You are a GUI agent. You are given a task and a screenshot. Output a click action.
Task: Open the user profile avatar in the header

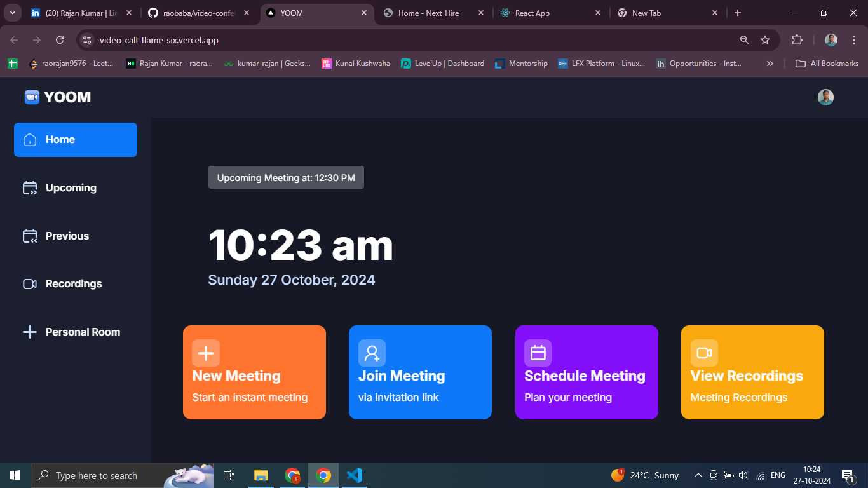(825, 97)
